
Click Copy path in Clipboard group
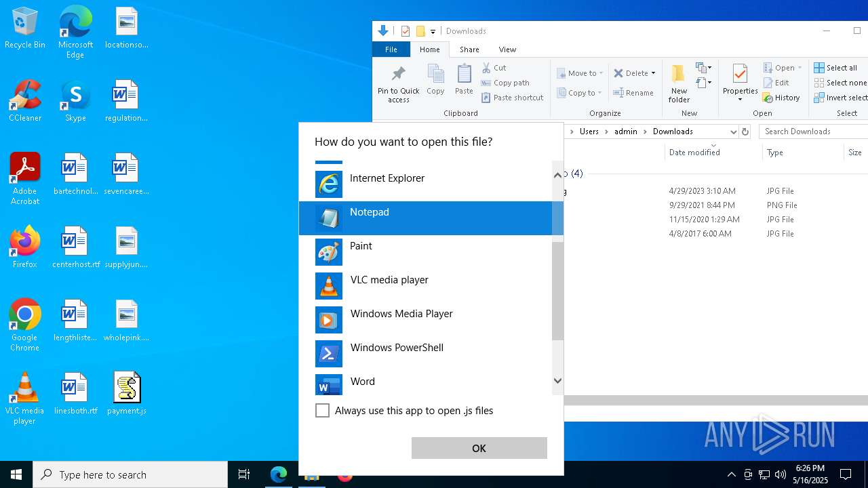click(505, 83)
